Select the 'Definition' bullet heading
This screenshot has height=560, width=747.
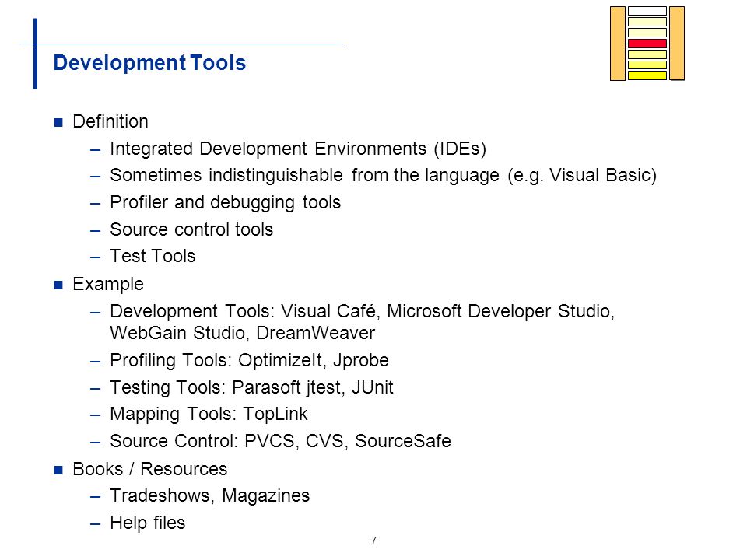point(110,121)
